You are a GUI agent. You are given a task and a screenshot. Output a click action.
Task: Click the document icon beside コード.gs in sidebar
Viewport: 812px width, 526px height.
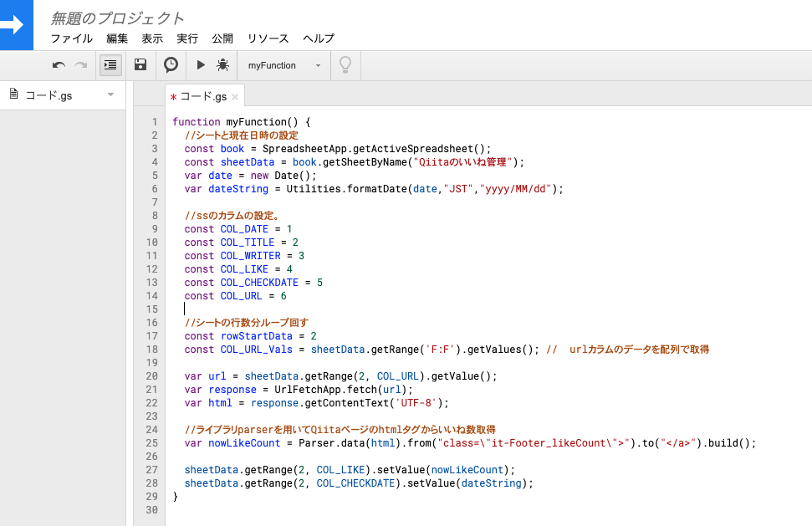tap(13, 95)
